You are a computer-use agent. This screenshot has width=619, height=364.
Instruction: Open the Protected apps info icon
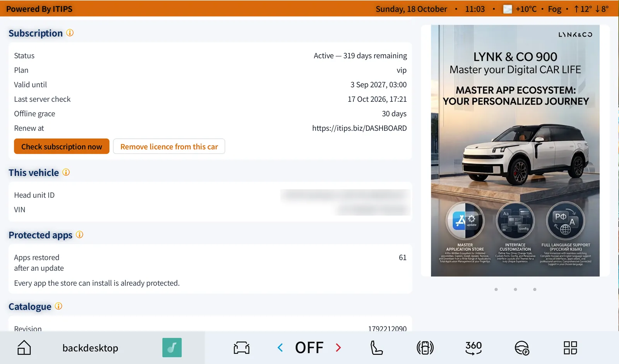click(x=79, y=234)
